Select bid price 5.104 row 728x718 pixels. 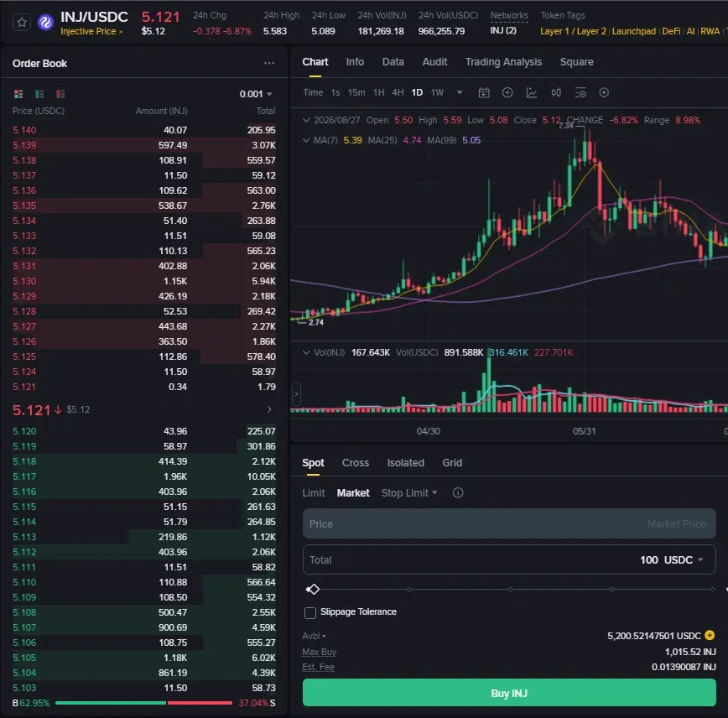click(144, 673)
